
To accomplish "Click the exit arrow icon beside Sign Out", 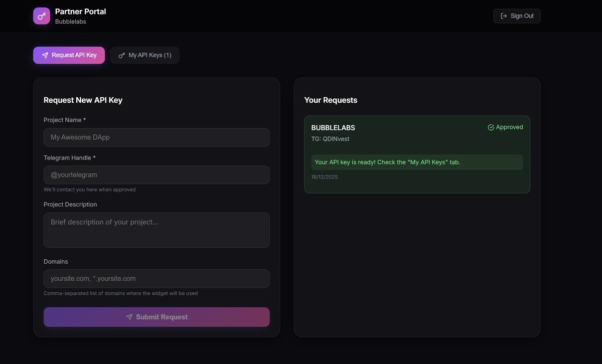I will (504, 16).
